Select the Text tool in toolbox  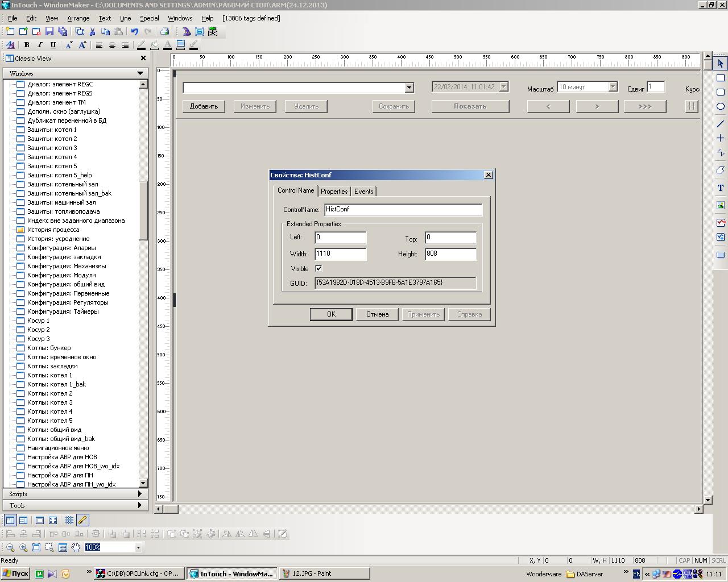click(x=720, y=188)
